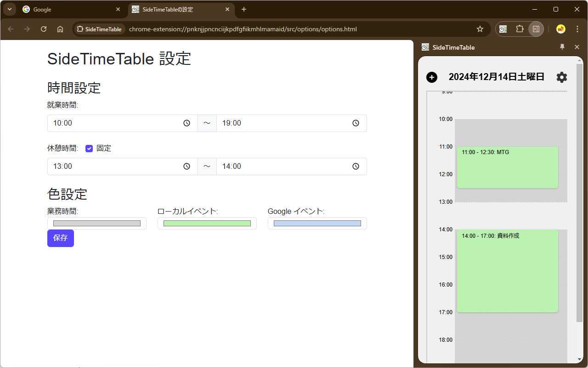This screenshot has width=588, height=368.
Task: Open a new browser tab
Action: (243, 9)
